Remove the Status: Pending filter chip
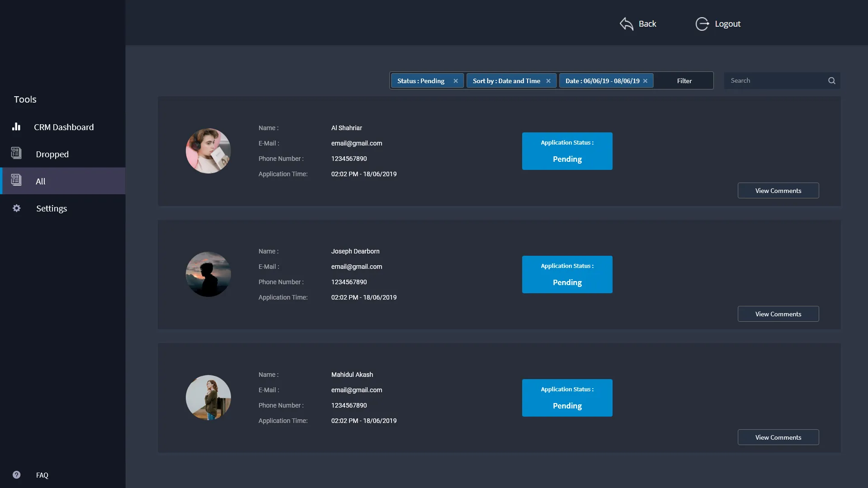Image resolution: width=868 pixels, height=488 pixels. coord(456,81)
